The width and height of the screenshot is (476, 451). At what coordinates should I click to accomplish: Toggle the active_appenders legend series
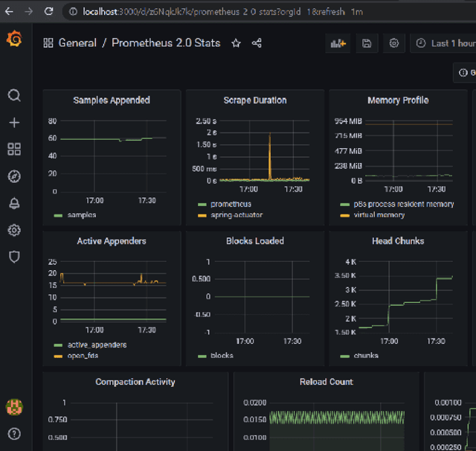click(97, 345)
